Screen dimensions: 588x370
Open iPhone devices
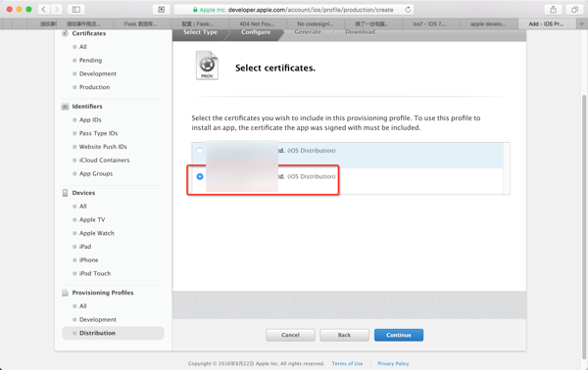click(x=88, y=260)
